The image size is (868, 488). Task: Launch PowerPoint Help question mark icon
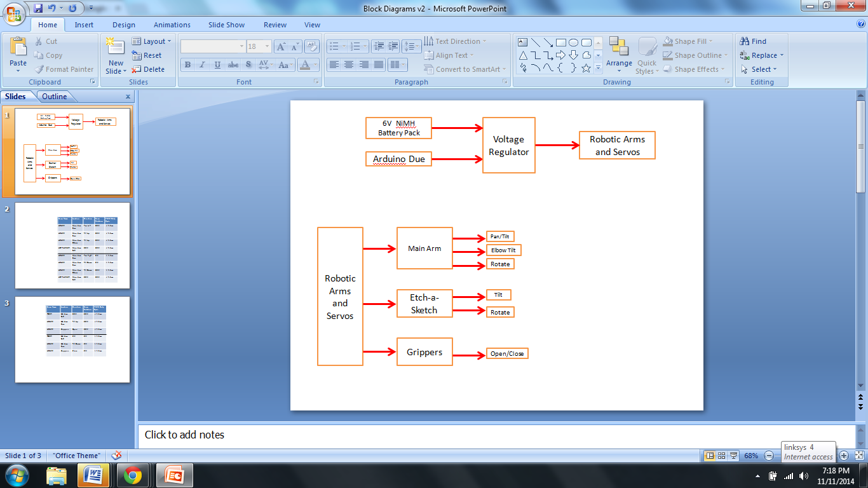[861, 24]
